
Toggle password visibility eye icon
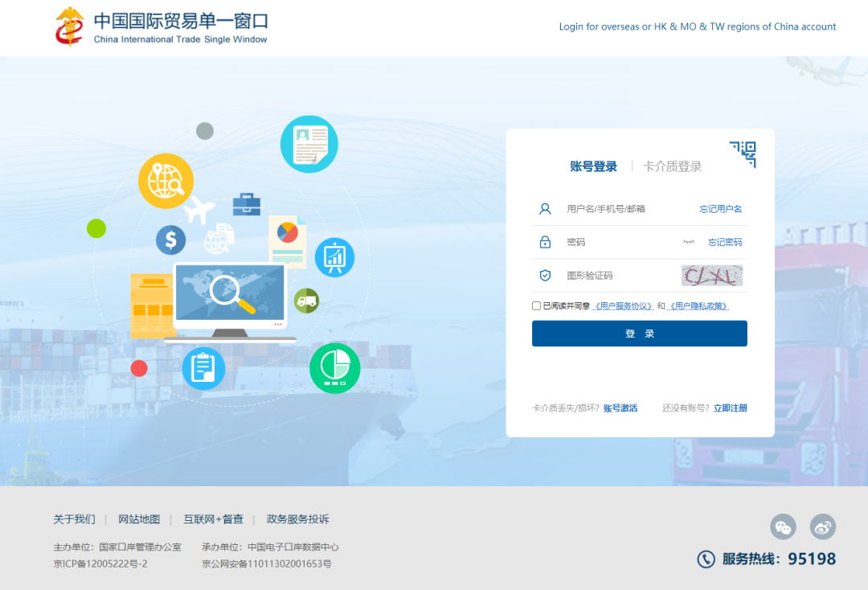point(688,242)
